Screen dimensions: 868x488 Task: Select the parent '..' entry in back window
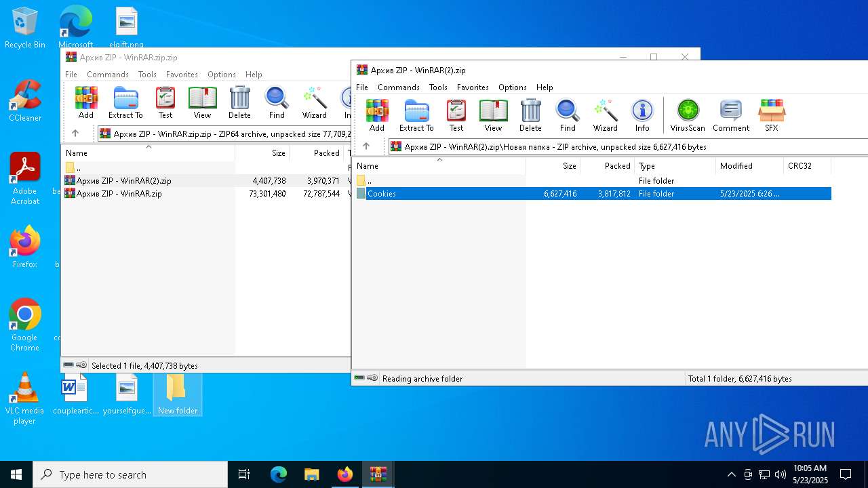click(x=207, y=167)
